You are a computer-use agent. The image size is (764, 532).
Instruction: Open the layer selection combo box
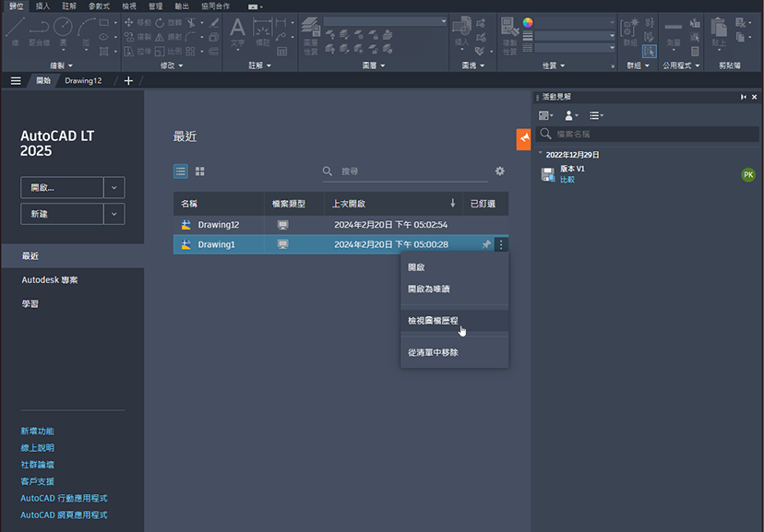point(385,21)
